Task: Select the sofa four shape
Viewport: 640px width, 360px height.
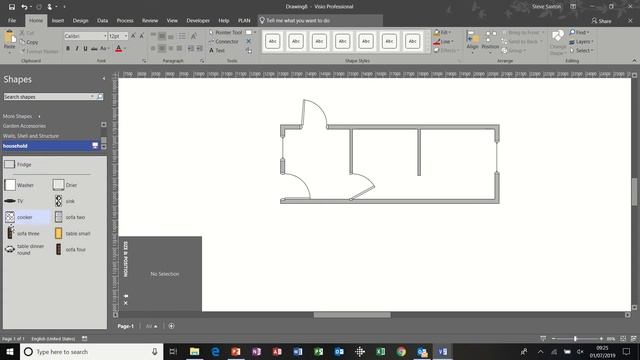Action: point(71,249)
